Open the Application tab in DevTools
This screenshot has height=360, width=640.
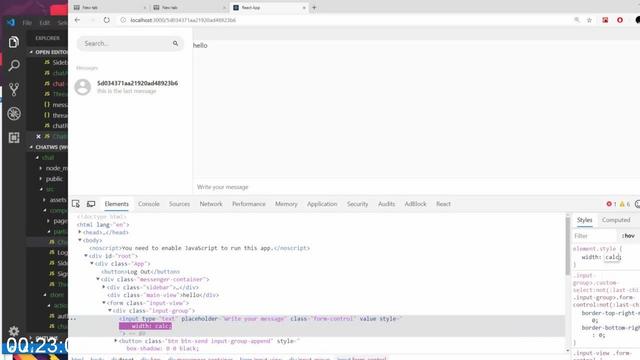coord(322,204)
